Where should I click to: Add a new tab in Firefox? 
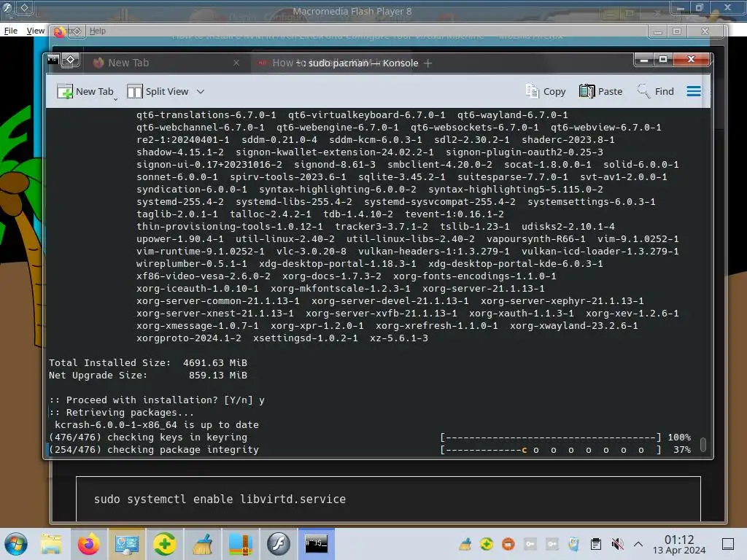[427, 63]
